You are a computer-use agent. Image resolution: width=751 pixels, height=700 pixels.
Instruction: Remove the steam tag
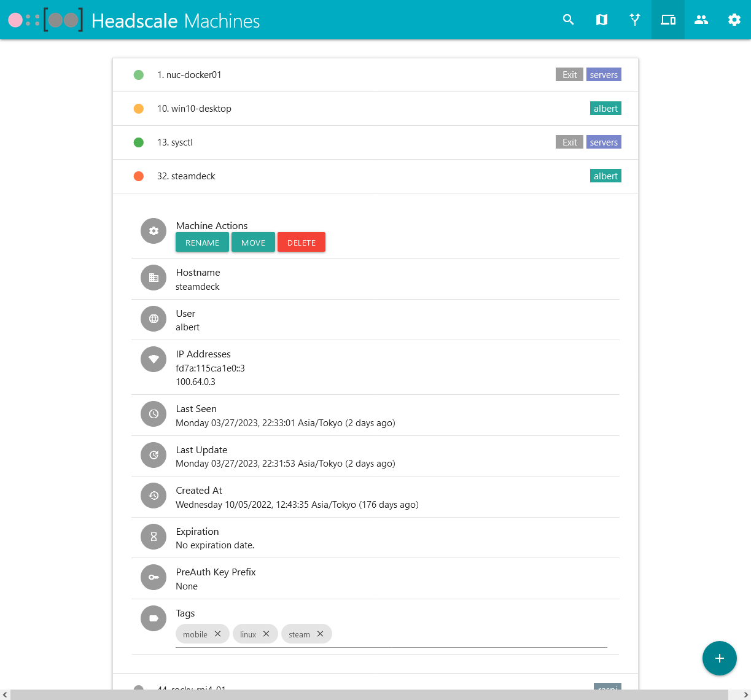point(320,634)
